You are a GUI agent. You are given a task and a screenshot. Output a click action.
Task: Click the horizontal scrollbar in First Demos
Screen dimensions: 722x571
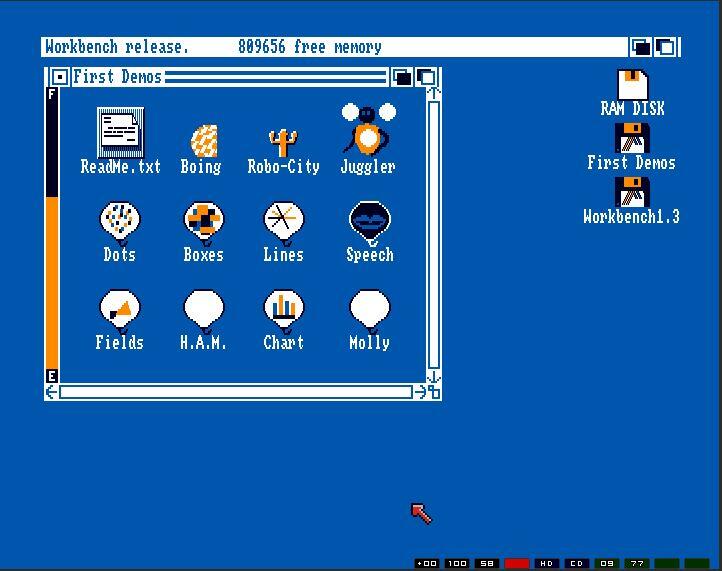click(236, 392)
